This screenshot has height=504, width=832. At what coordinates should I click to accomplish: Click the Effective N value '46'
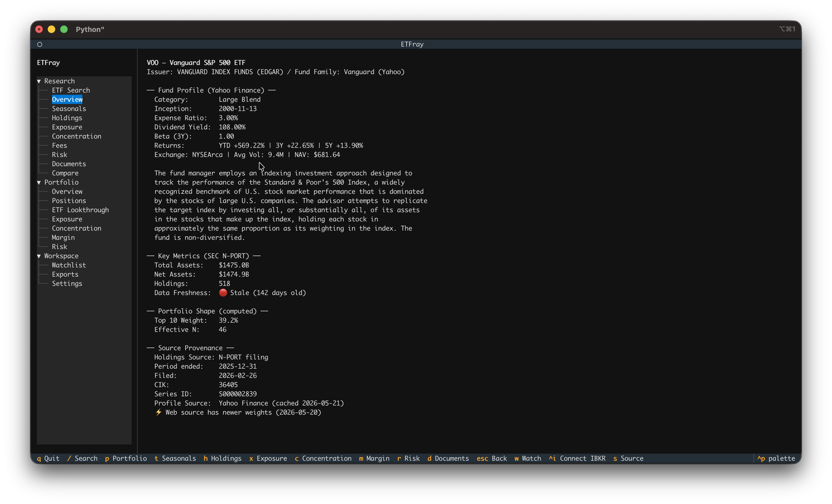coord(223,329)
